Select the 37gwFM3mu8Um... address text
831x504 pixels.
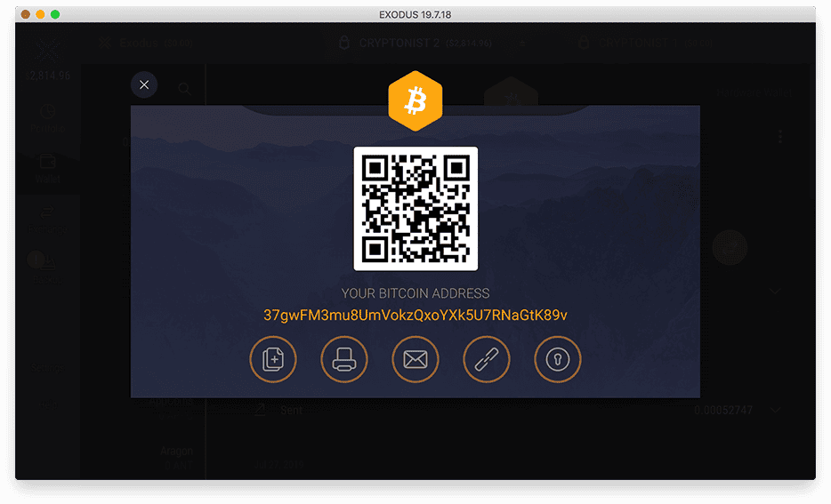coord(415,315)
